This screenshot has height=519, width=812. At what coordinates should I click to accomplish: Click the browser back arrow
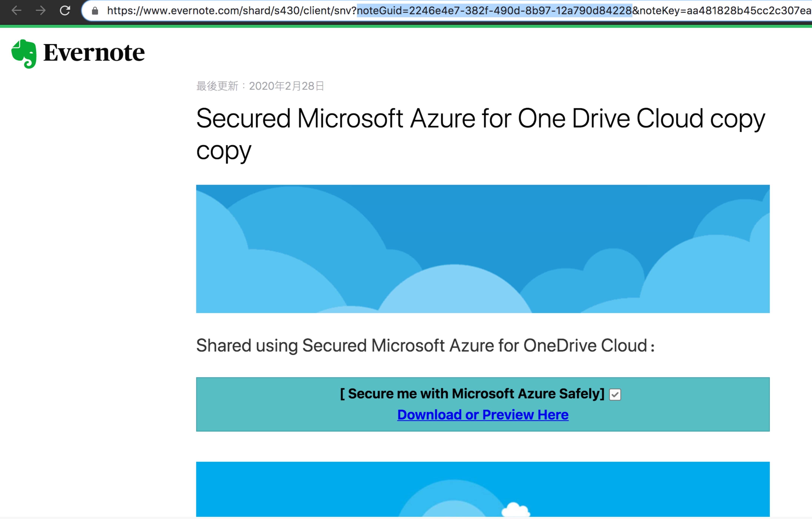16,11
